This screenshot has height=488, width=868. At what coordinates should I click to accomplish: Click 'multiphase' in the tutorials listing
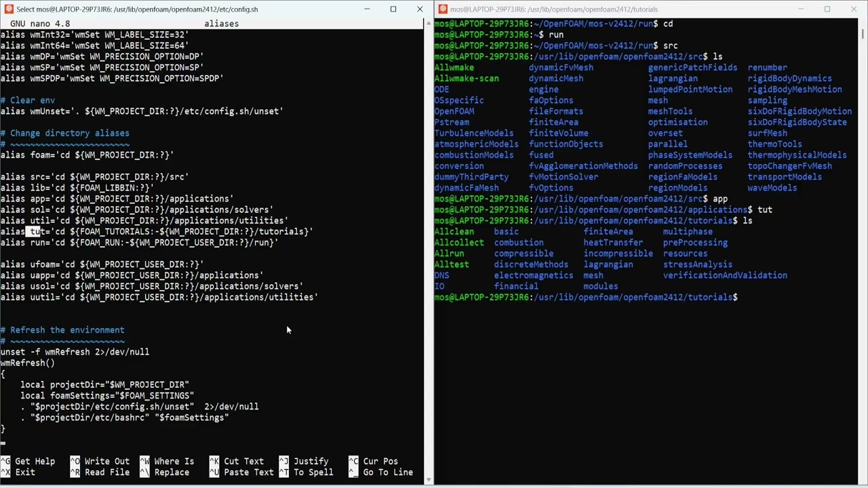click(688, 231)
